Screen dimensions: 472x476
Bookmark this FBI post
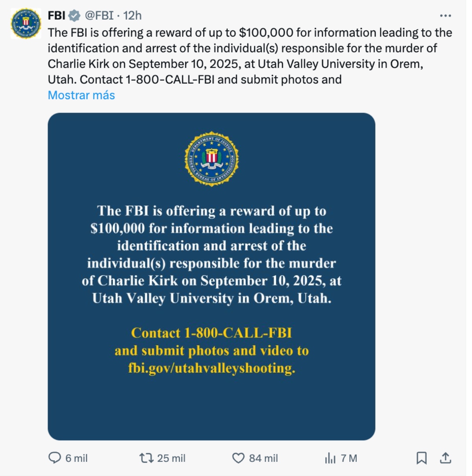click(x=421, y=458)
